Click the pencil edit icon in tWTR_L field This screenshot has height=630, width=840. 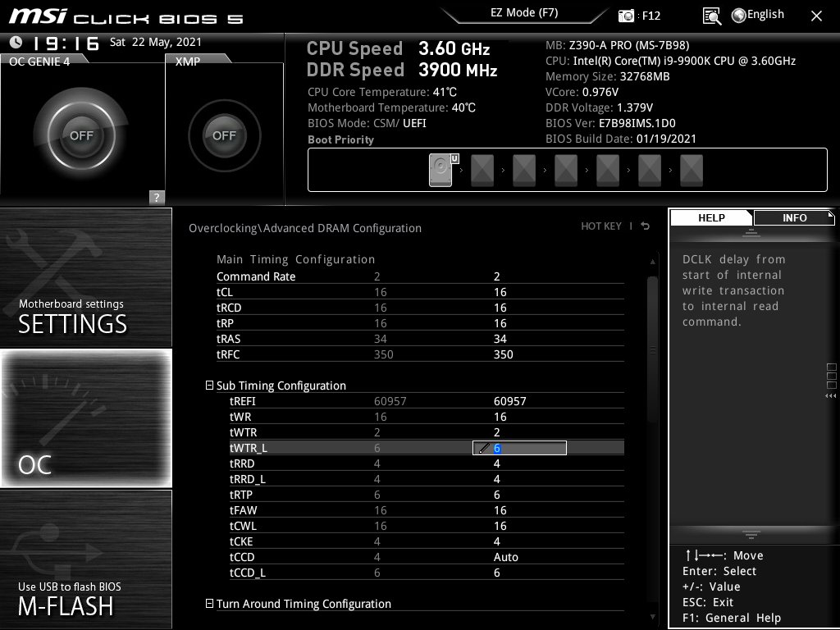pos(483,449)
